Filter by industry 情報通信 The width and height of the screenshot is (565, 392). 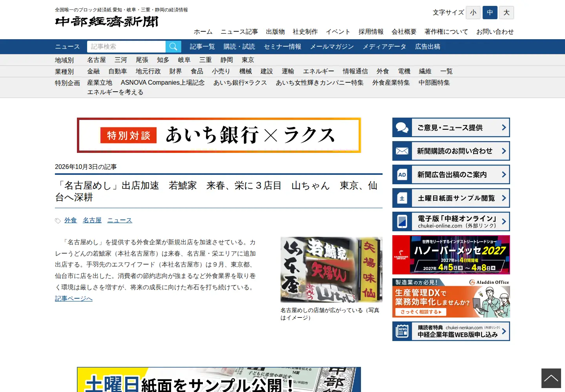coord(355,71)
